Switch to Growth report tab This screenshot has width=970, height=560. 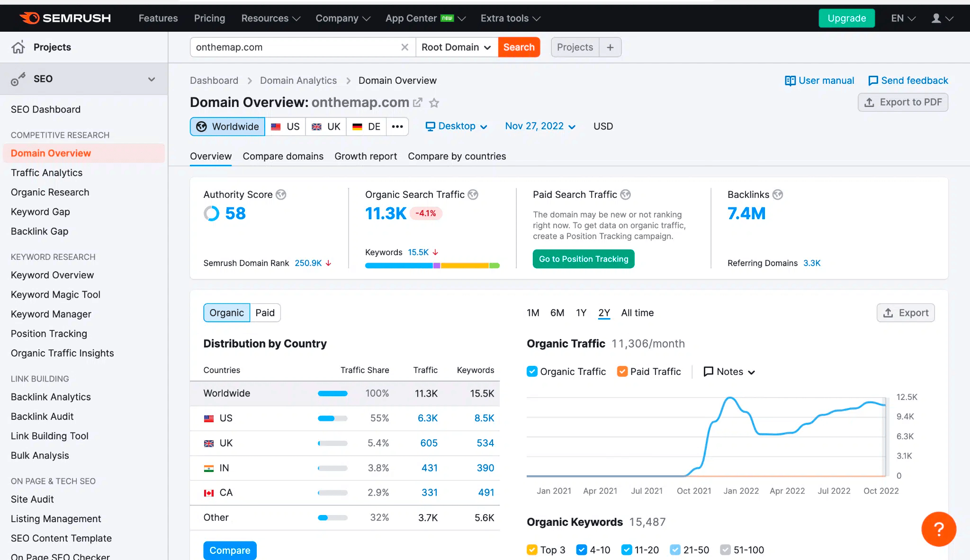point(366,157)
